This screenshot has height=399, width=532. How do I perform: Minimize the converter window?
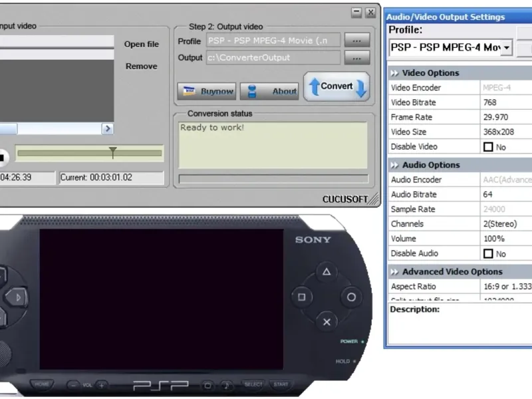356,13
